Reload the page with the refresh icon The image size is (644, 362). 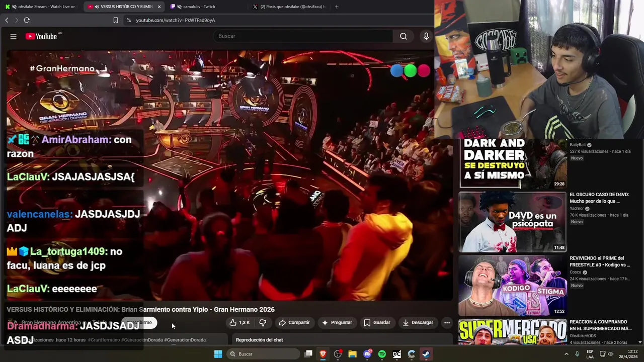point(27,20)
